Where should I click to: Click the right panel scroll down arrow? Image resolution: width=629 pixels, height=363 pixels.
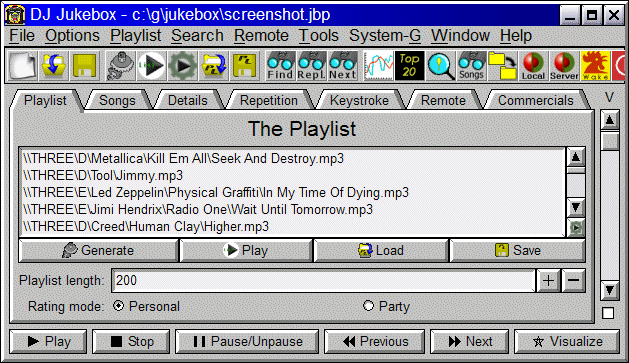click(x=609, y=290)
